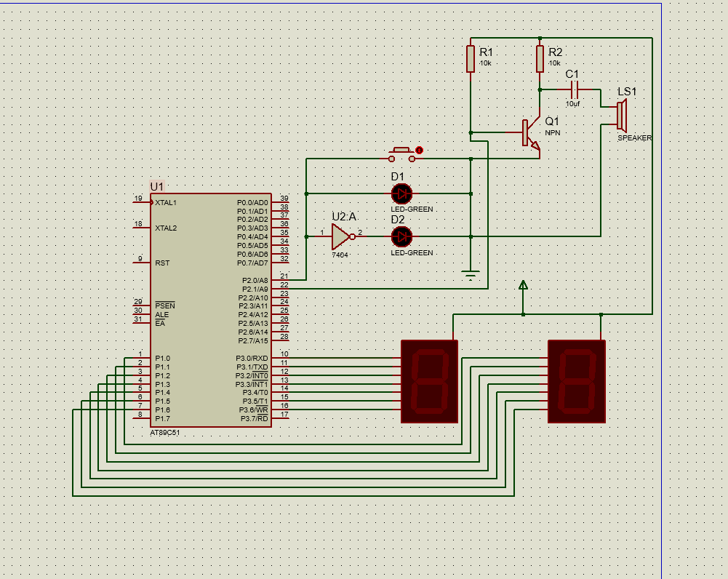Click the P1.7 pin label
The width and height of the screenshot is (728, 579).
point(162,418)
